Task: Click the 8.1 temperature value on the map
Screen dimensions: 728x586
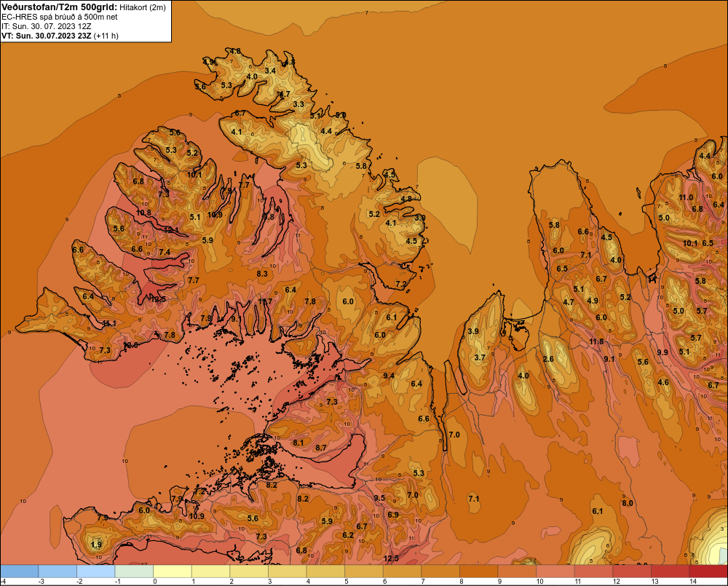Action: [298, 443]
